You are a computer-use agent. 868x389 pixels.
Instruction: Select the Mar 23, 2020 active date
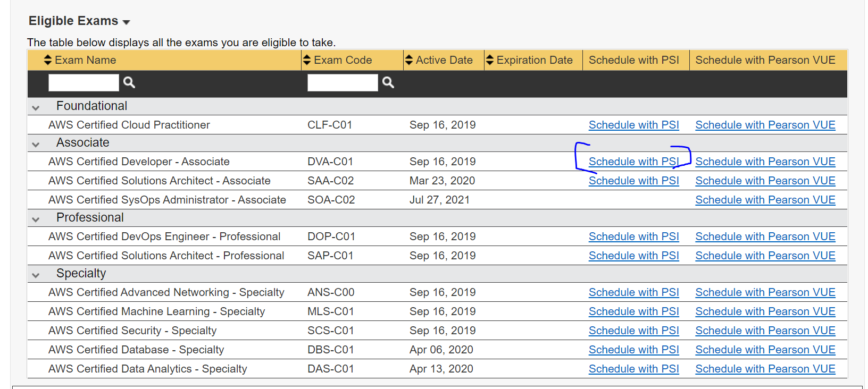(442, 181)
